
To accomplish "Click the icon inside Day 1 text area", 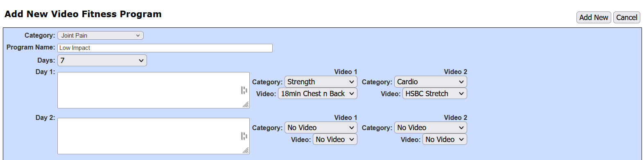I will point(244,90).
